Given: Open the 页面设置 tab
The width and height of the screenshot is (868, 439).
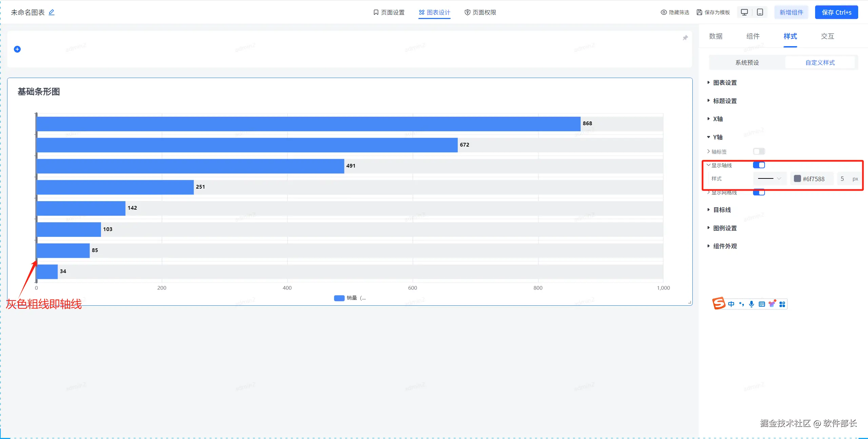Looking at the screenshot, I should coord(389,12).
